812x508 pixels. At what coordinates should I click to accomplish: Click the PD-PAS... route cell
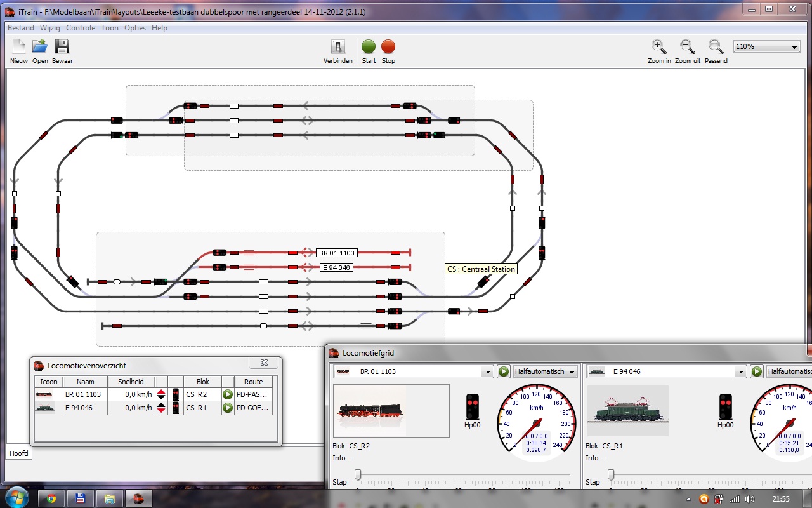pyautogui.click(x=253, y=394)
